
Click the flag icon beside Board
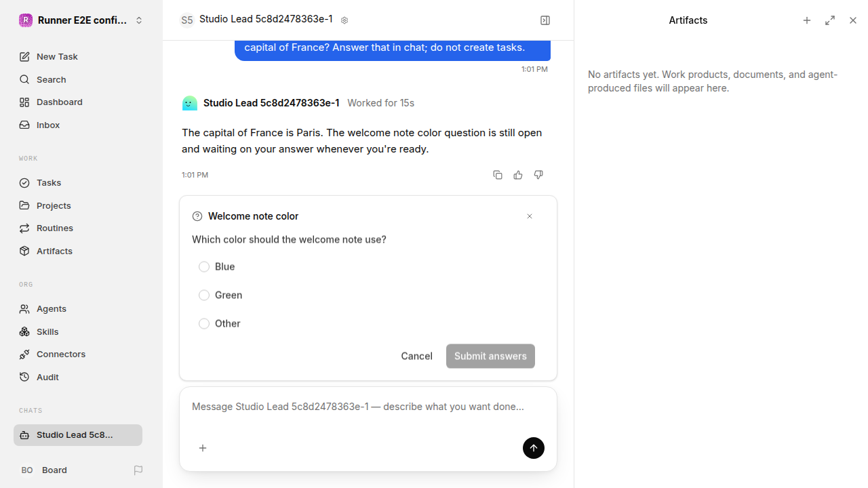tap(138, 470)
